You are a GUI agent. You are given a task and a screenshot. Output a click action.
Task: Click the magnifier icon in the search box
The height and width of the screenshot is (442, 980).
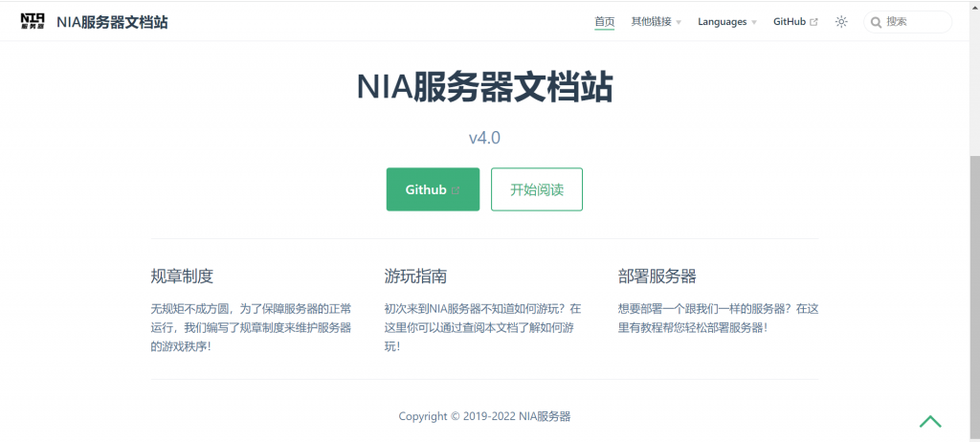[876, 22]
